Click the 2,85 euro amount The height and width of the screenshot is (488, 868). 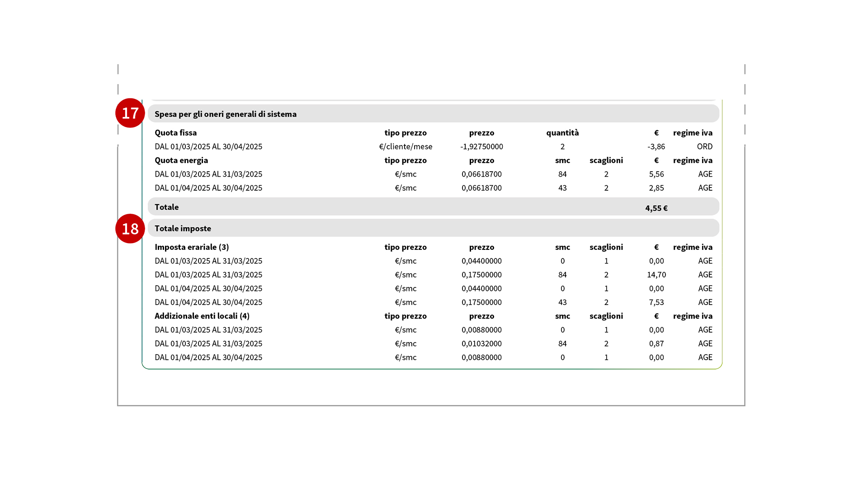656,188
